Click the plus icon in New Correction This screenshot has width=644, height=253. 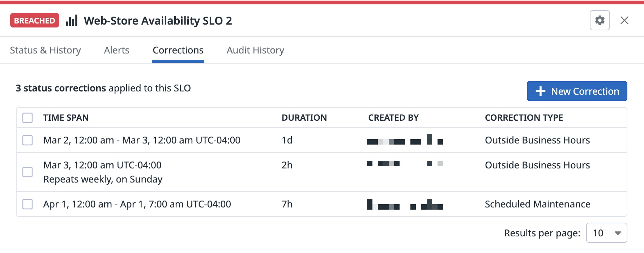point(540,91)
